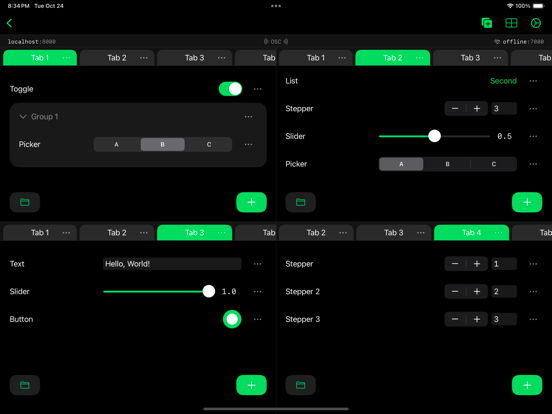Screen dimensions: 552x414
Task: Open options for the Stepper 2 row
Action: (x=533, y=291)
